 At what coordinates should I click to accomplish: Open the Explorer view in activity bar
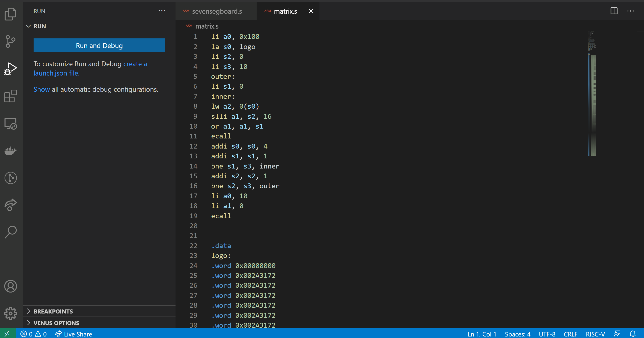pyautogui.click(x=11, y=14)
